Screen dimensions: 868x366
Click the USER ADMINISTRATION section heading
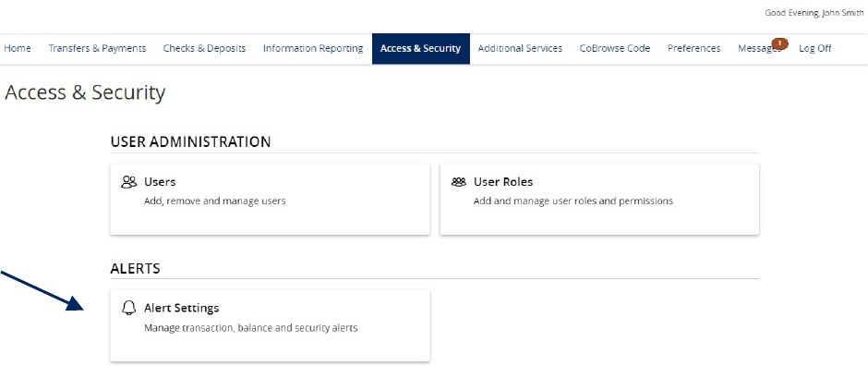[x=190, y=141]
